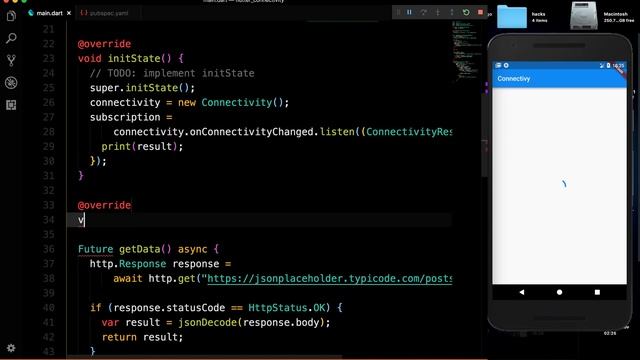The image size is (640, 360).
Task: Open the jsonplaceholder.typicode.com link
Action: [x=330, y=279]
